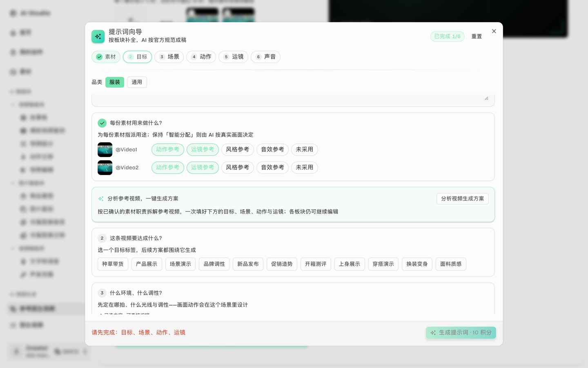The width and height of the screenshot is (588, 368).
Task: Go to the 场景 step tab
Action: 169,57
